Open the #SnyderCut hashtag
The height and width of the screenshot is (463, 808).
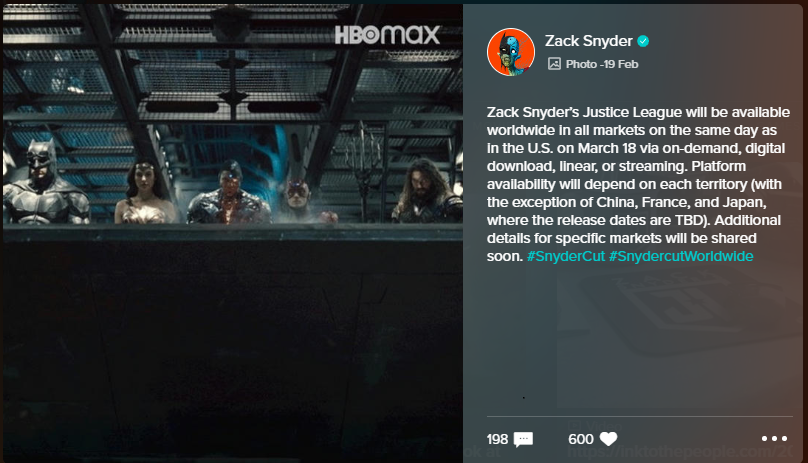tap(566, 256)
